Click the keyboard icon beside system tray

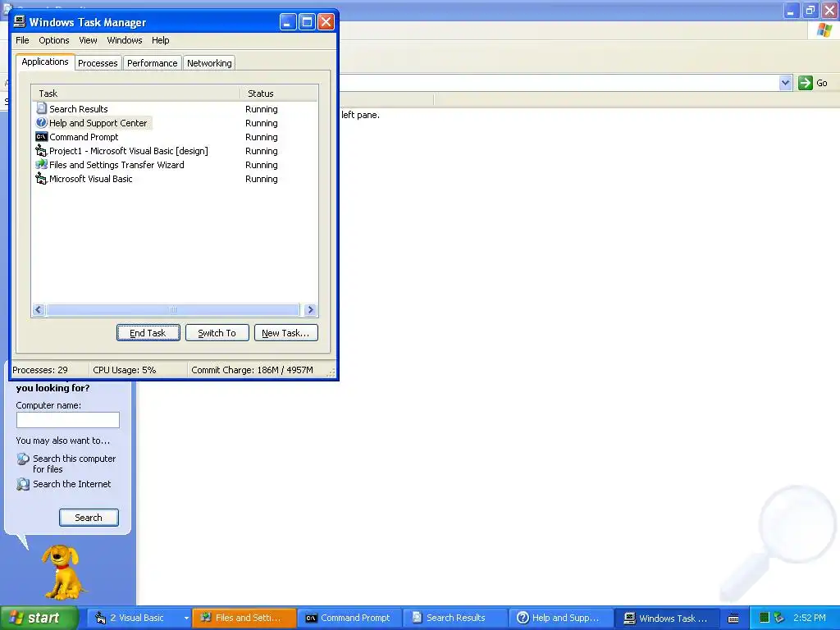pos(733,619)
